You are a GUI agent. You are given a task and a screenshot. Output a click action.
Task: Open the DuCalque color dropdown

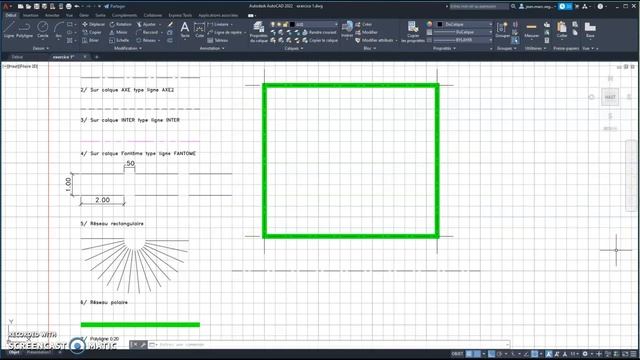[x=464, y=24]
